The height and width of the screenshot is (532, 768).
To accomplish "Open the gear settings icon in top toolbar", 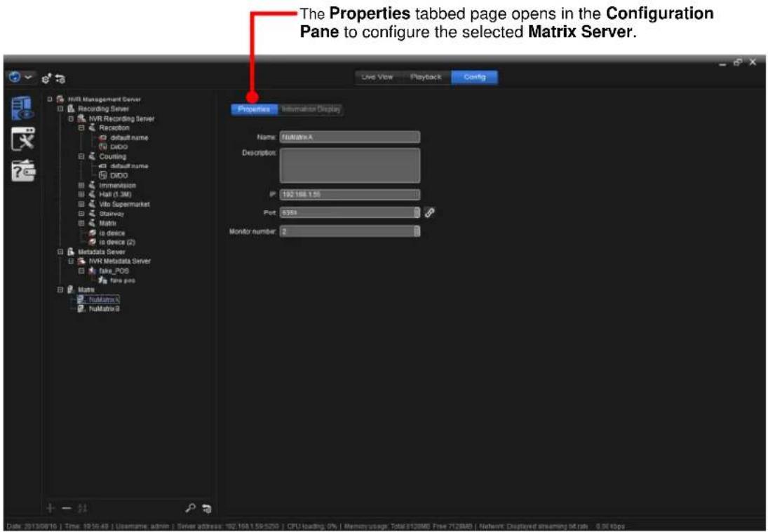I will (x=46, y=79).
